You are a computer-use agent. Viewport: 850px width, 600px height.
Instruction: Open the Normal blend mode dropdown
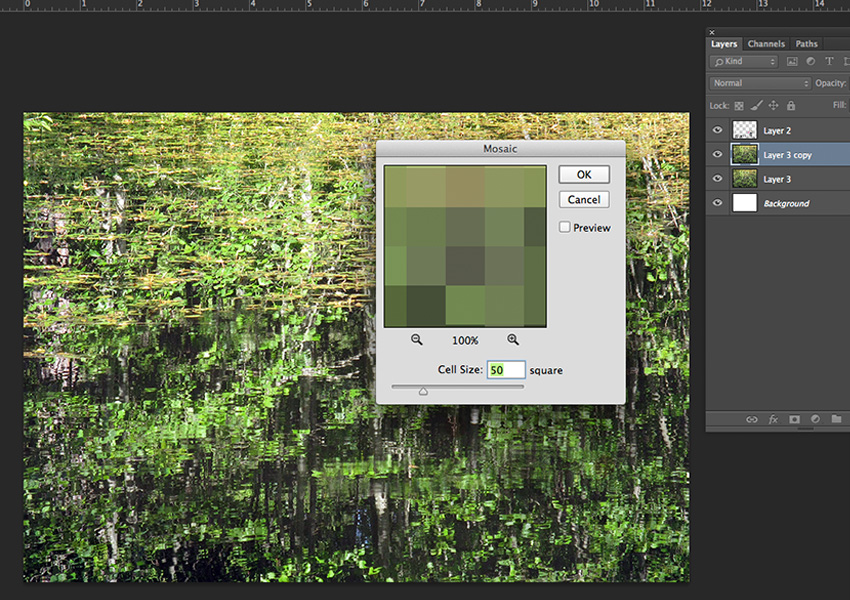pyautogui.click(x=760, y=83)
